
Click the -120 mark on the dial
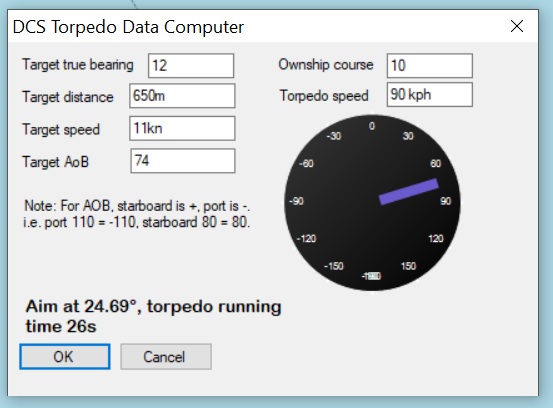tap(306, 238)
